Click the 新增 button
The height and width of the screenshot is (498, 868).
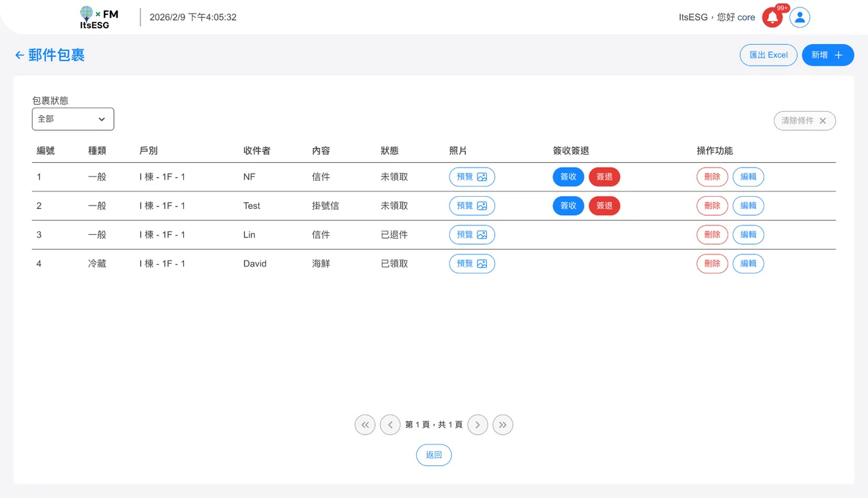click(828, 55)
